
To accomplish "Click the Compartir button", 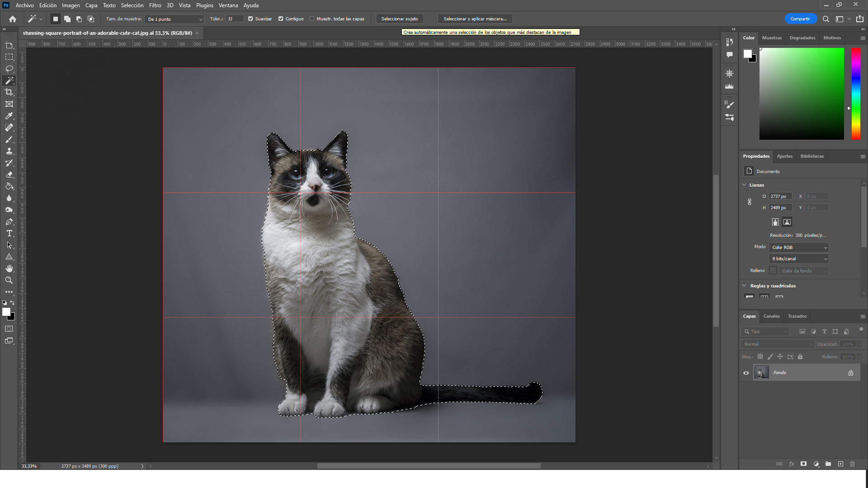I will 800,19.
